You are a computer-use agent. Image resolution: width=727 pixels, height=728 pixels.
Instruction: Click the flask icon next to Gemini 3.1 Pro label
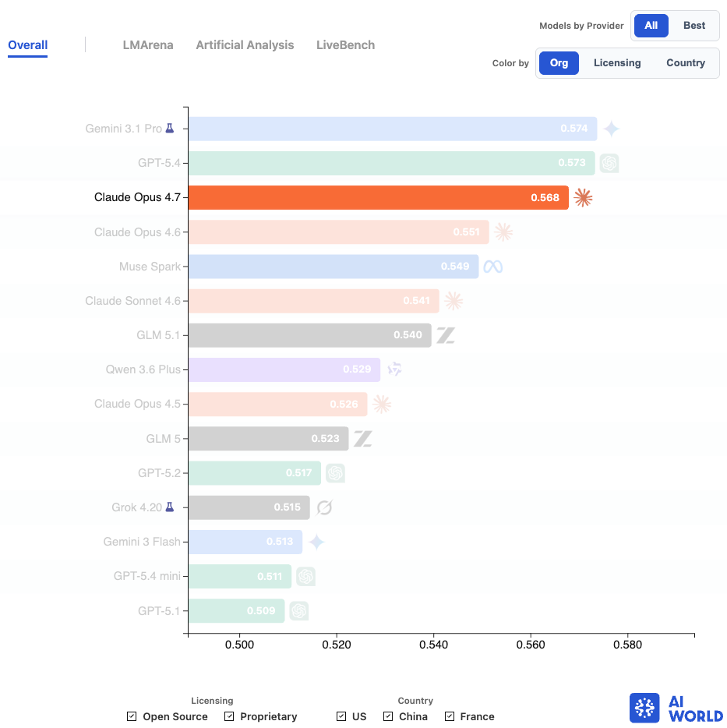[170, 128]
